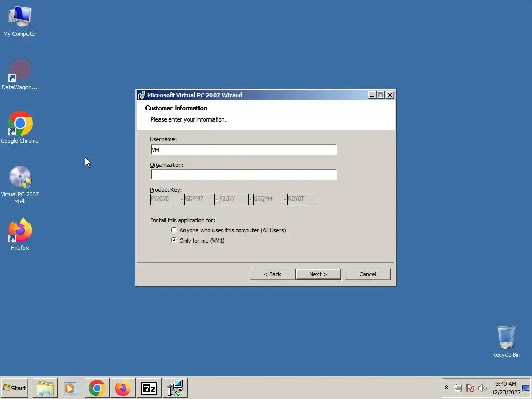Image resolution: width=532 pixels, height=399 pixels.
Task: Open Firefox desktop shortcut
Action: (20, 234)
